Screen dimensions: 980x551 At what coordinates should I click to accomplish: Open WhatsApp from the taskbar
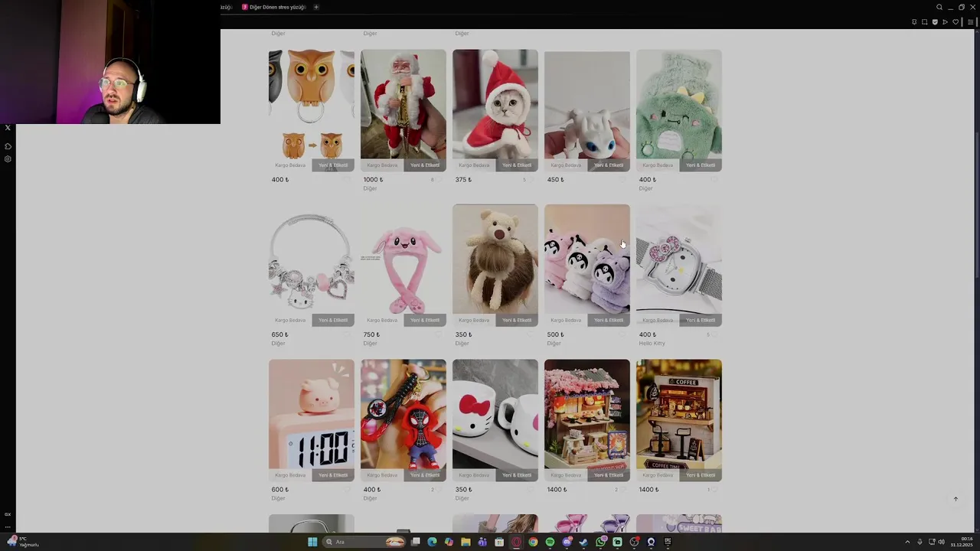tap(600, 542)
